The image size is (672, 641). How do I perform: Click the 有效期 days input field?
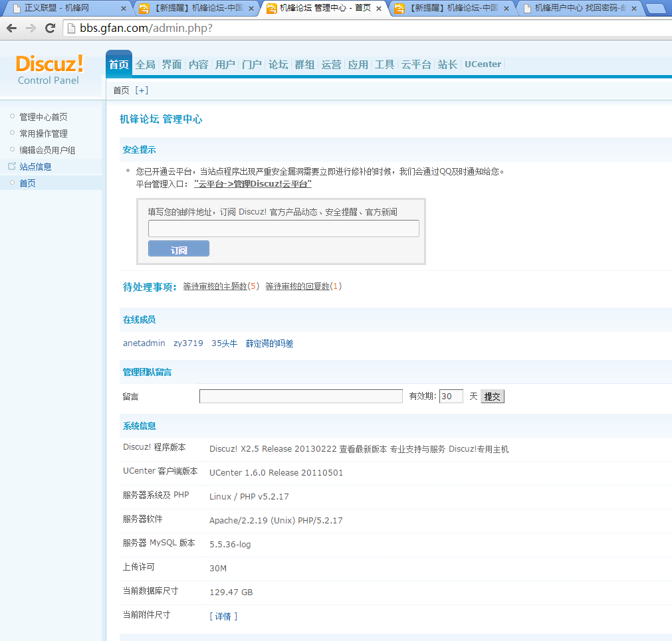pos(451,396)
